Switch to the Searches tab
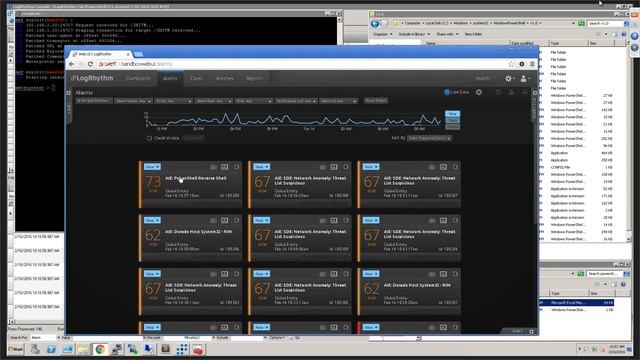This screenshot has width=640, height=360. (224, 78)
